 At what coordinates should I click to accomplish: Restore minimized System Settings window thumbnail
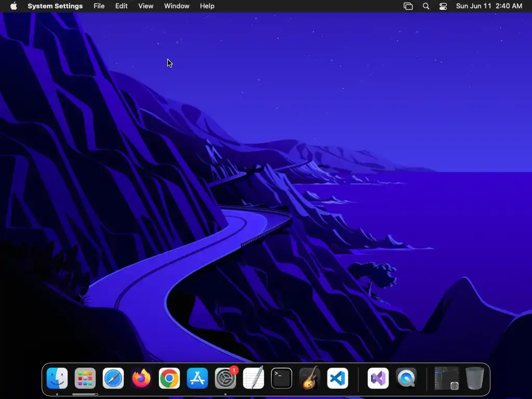coord(446,378)
